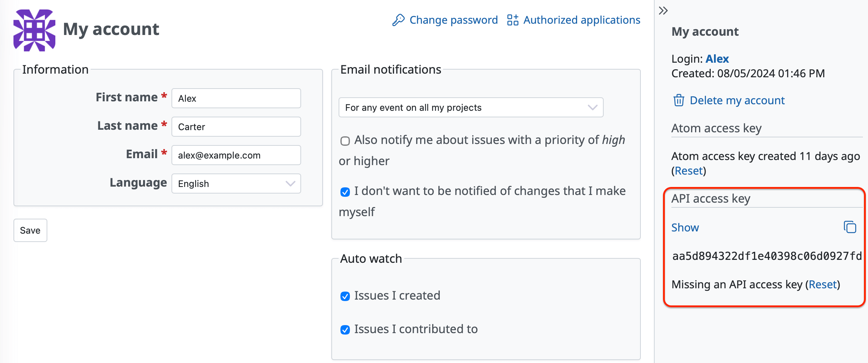Click Delete my account link
Screen dimensions: 868x363
[x=737, y=100]
